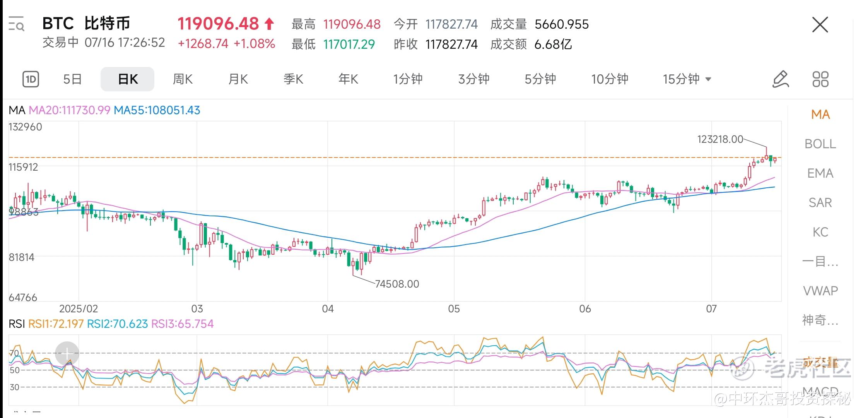Expand truncated 神奇… indicator entry
Screen dimensions: 868x418
820,320
